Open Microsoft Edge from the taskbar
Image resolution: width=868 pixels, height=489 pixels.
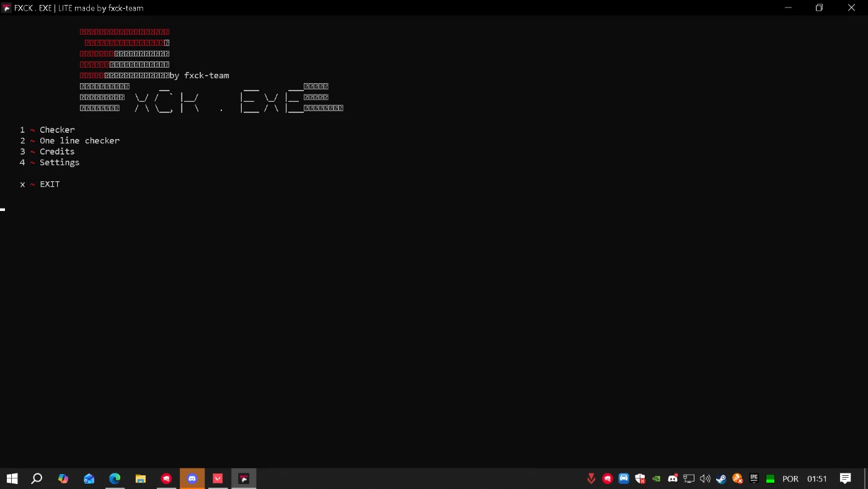click(x=115, y=478)
